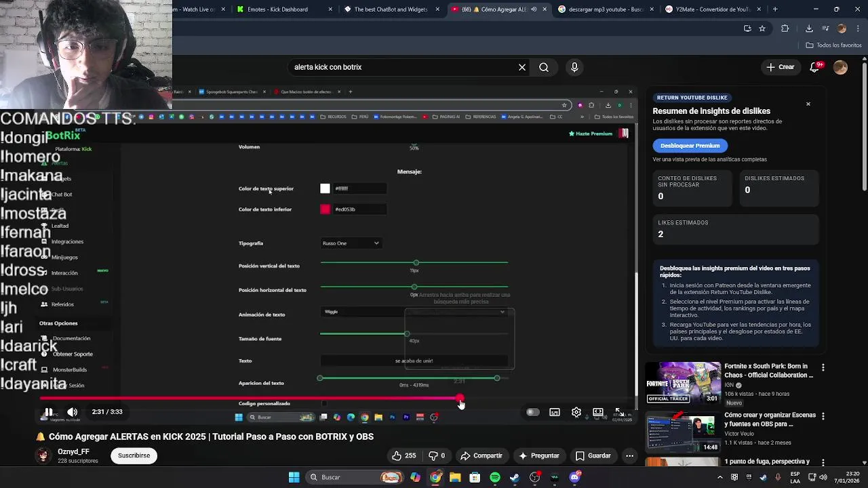
Task: Switch to theater mode view
Action: click(598, 412)
